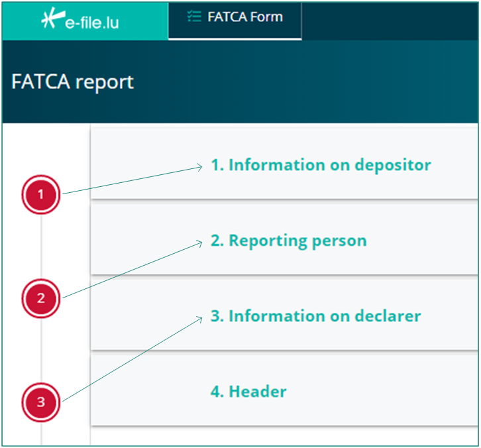Image resolution: width=481 pixels, height=448 pixels.
Task: Open the FATCA Form tab
Action: point(235,21)
